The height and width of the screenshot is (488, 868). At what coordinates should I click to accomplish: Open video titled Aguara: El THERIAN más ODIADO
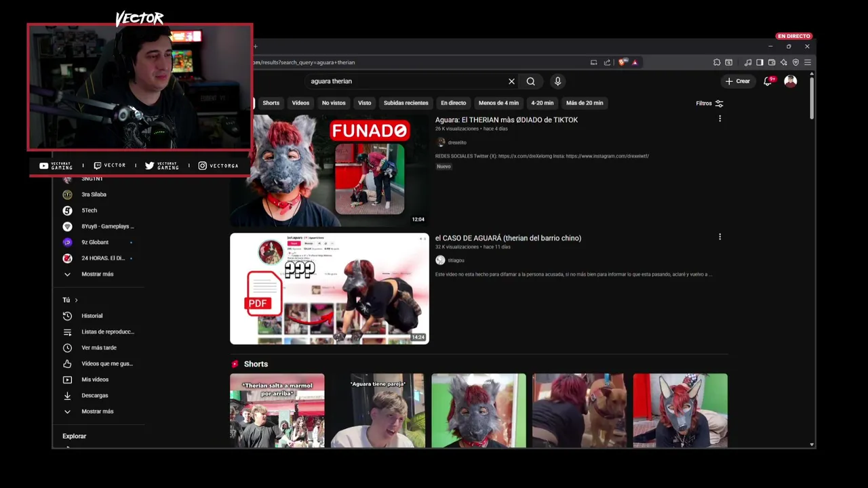click(x=507, y=120)
